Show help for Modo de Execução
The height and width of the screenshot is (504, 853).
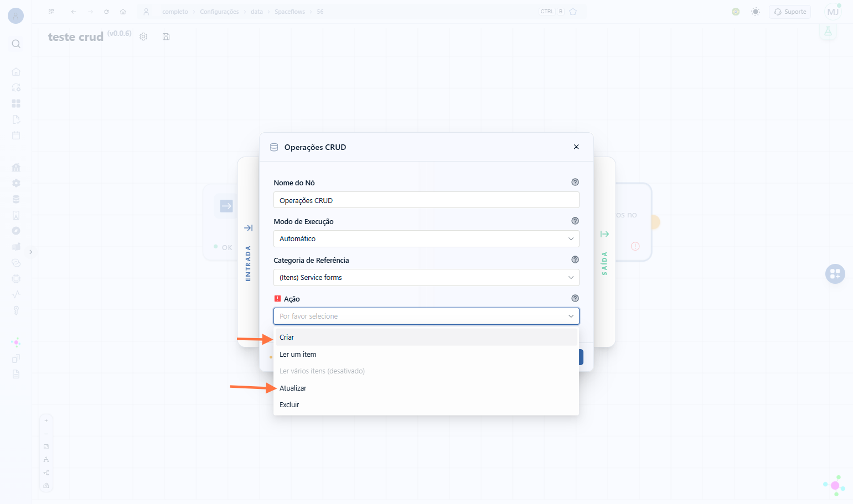(x=575, y=221)
